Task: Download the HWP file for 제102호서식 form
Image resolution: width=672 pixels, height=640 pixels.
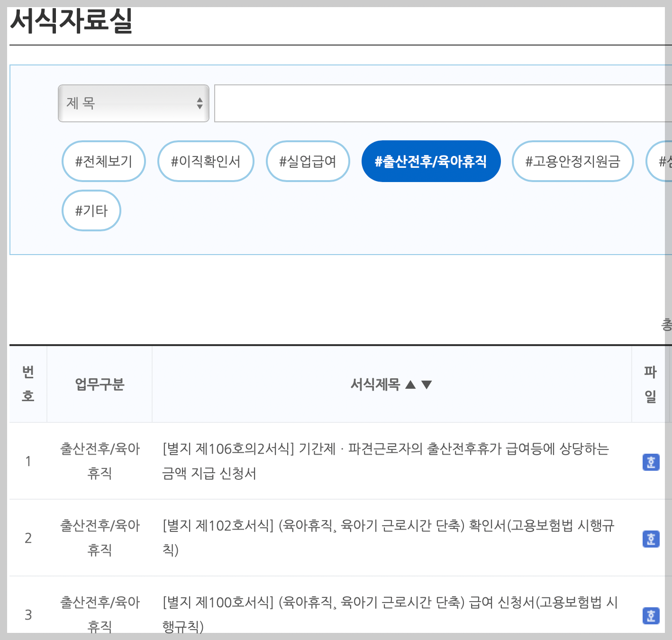Action: pyautogui.click(x=651, y=539)
